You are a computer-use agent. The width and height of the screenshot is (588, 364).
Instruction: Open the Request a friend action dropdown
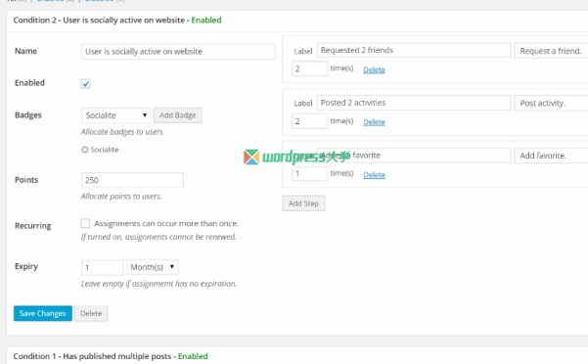point(551,51)
